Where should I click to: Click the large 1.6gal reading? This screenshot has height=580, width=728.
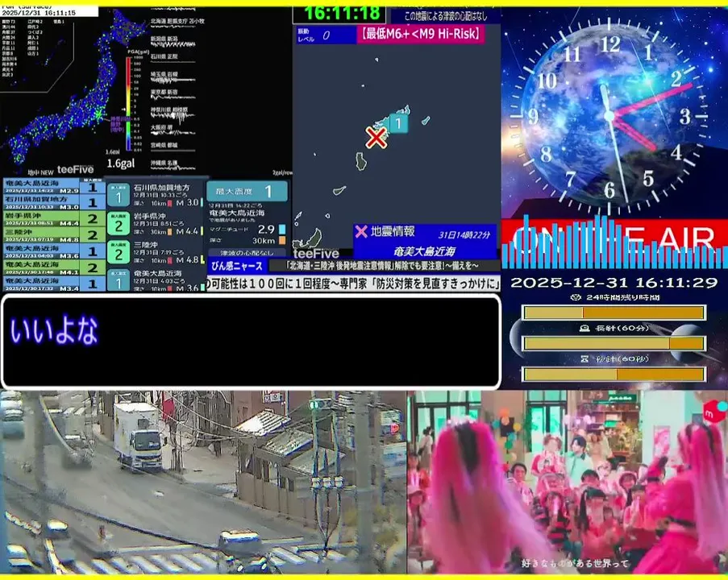point(121,164)
